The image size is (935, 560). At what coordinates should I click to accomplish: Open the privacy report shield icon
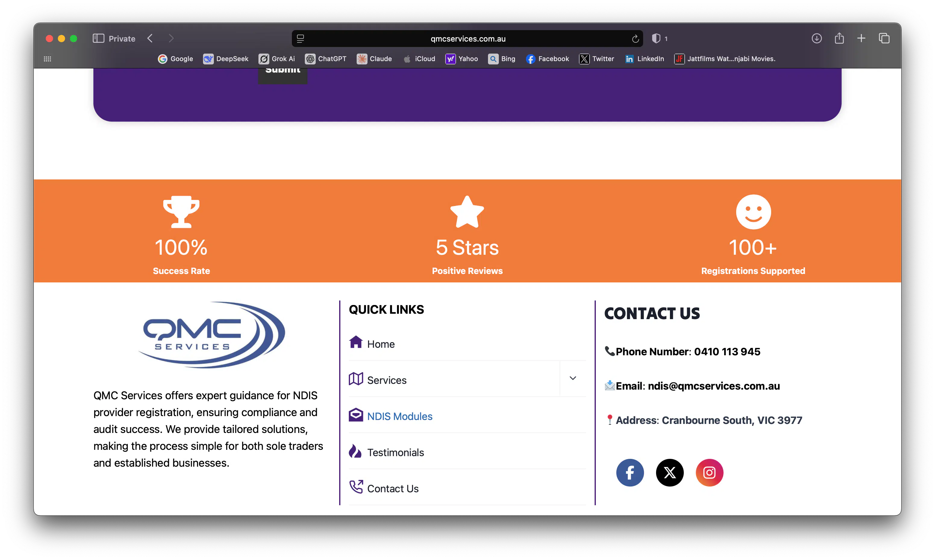coord(656,38)
